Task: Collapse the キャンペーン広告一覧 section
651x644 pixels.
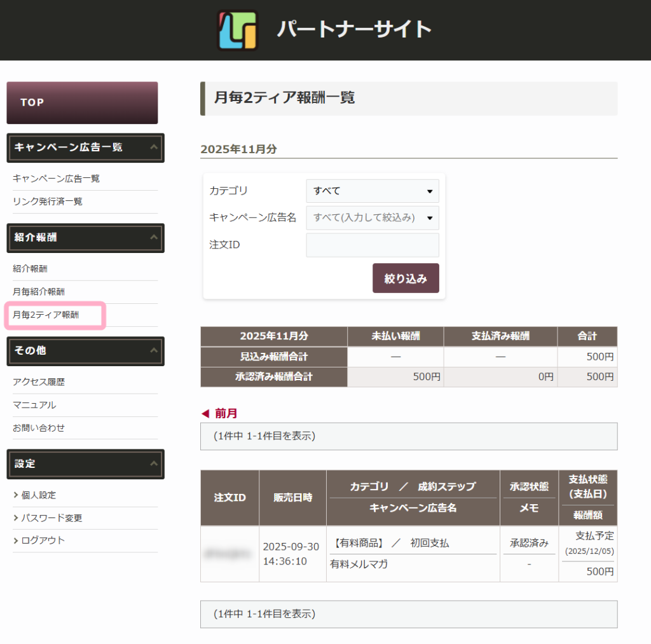Action: [x=153, y=147]
